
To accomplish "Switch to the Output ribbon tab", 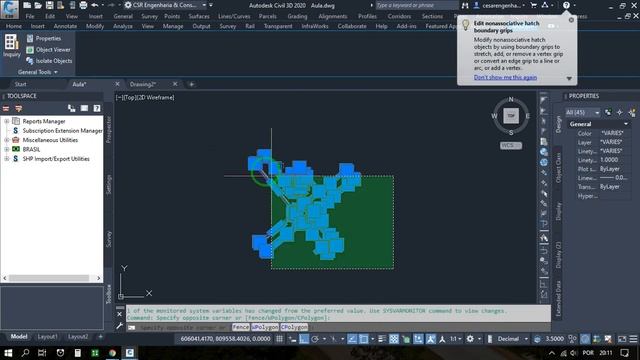I will (x=201, y=26).
